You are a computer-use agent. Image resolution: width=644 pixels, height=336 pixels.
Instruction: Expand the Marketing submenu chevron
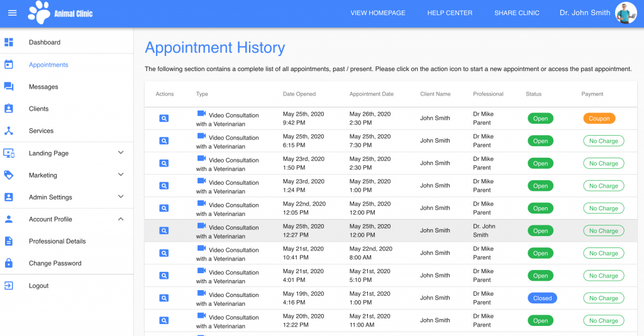coord(121,175)
